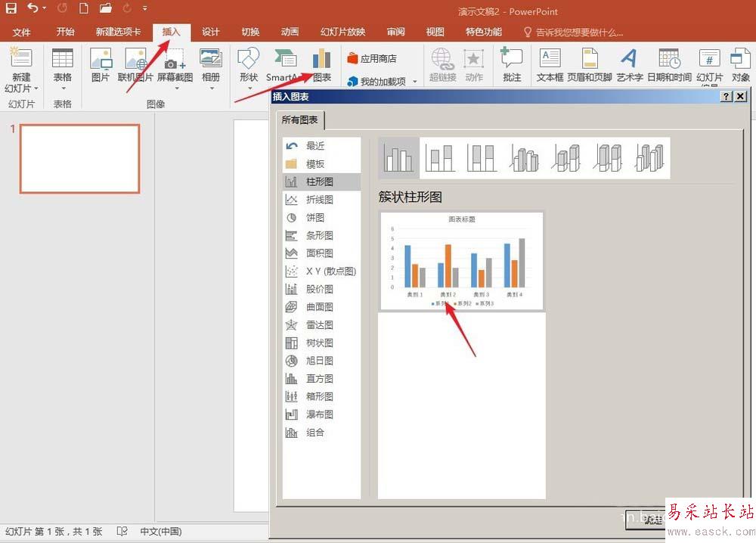Open the 审阅 tab
756x543 pixels.
[396, 32]
